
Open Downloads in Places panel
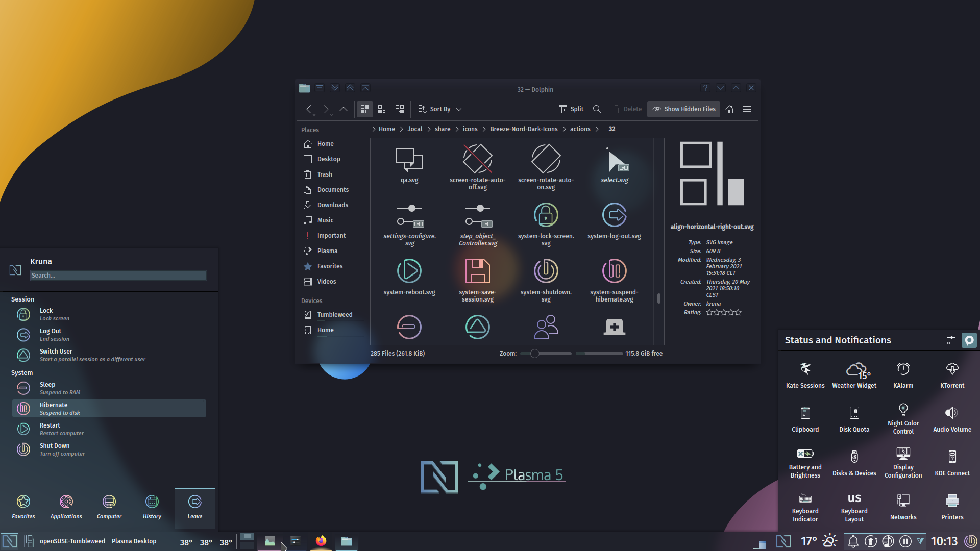click(332, 205)
